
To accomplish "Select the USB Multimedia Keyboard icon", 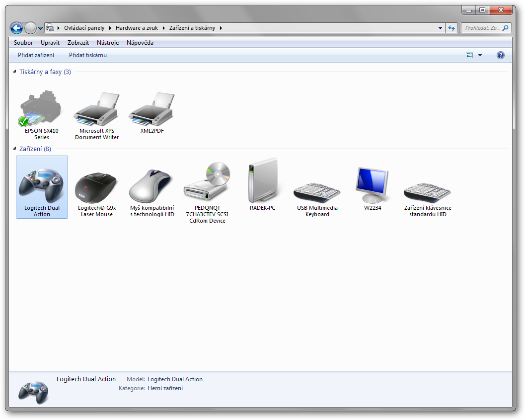I will point(317,191).
